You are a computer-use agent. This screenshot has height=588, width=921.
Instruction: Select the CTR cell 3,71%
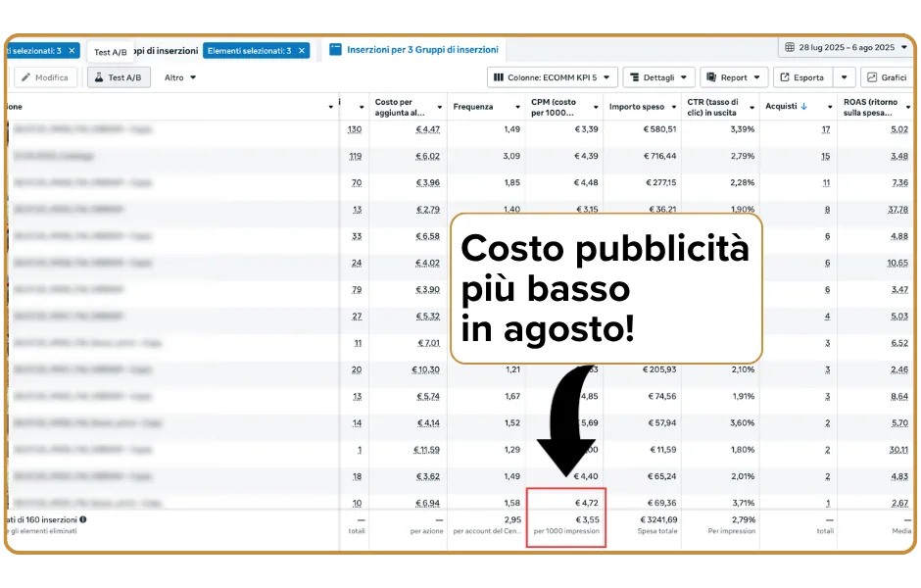coord(743,504)
